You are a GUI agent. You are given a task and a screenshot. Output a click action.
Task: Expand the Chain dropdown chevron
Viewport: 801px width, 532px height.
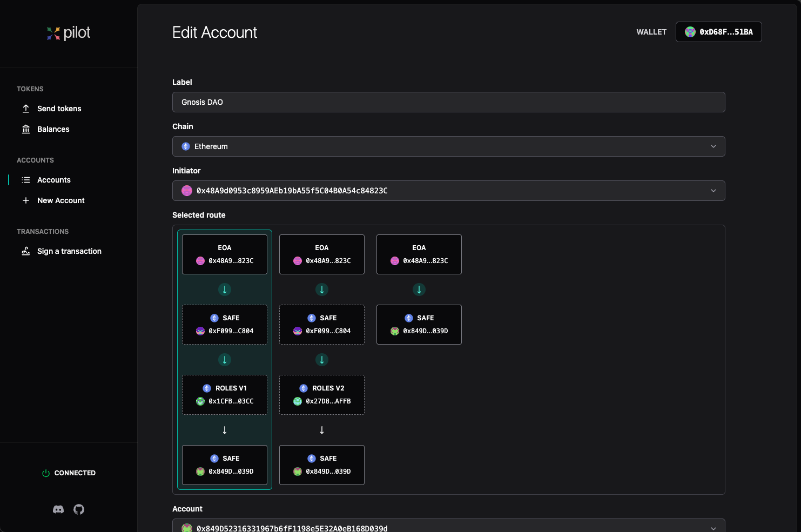pos(714,146)
